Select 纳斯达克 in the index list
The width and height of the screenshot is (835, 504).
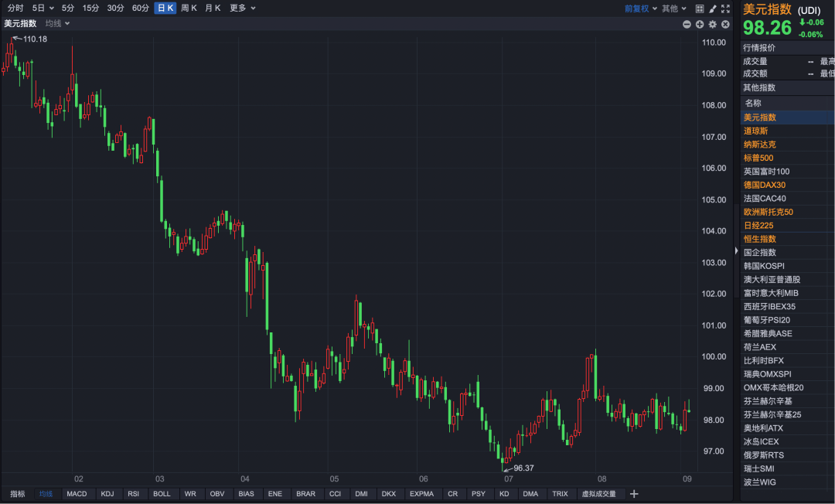click(759, 145)
